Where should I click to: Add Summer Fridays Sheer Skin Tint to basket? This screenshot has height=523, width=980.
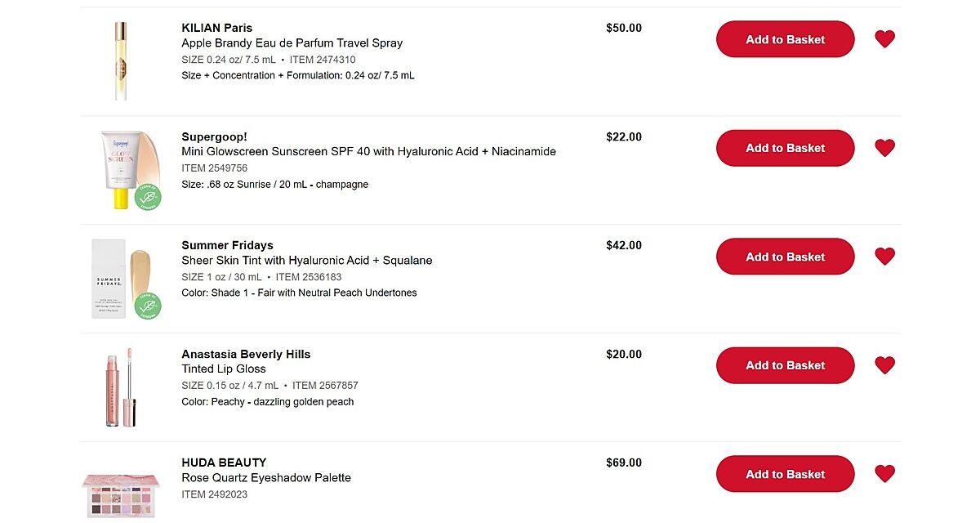point(785,257)
